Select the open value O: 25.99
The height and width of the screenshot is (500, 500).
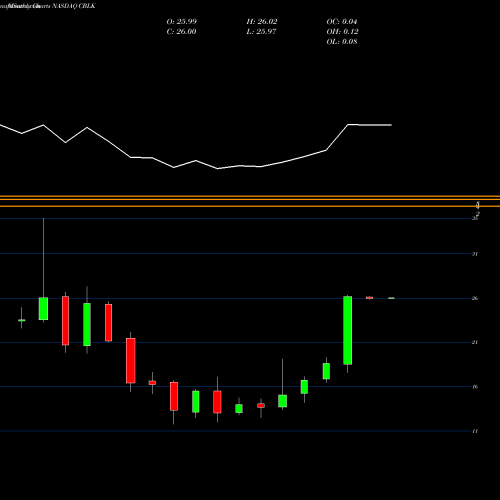point(182,22)
